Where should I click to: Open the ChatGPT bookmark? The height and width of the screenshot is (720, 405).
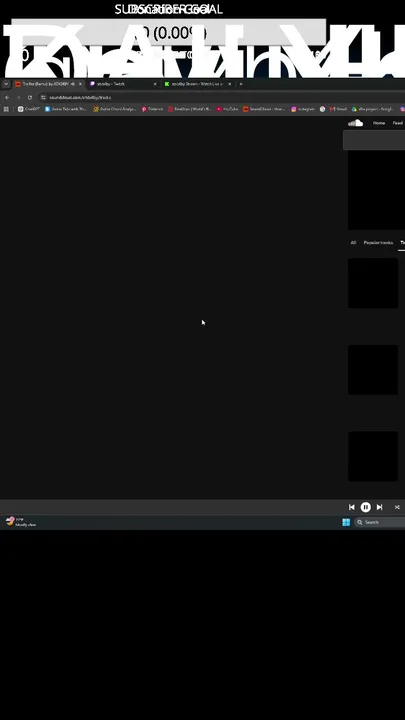click(29, 109)
